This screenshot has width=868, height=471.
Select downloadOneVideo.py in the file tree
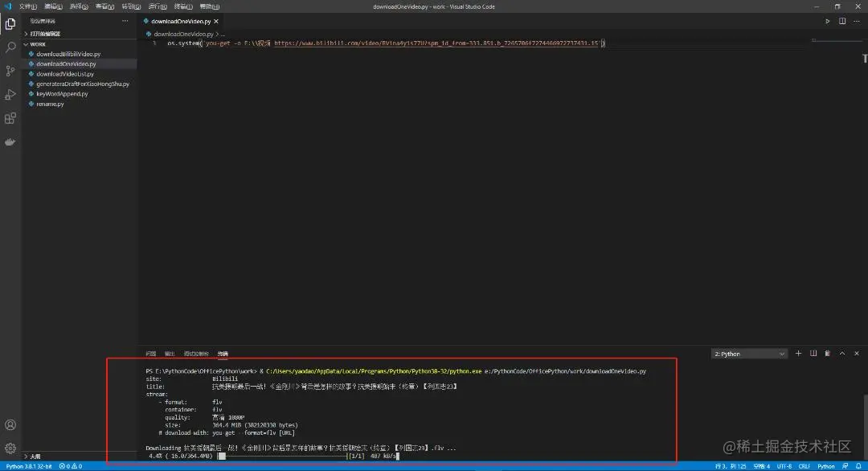66,64
